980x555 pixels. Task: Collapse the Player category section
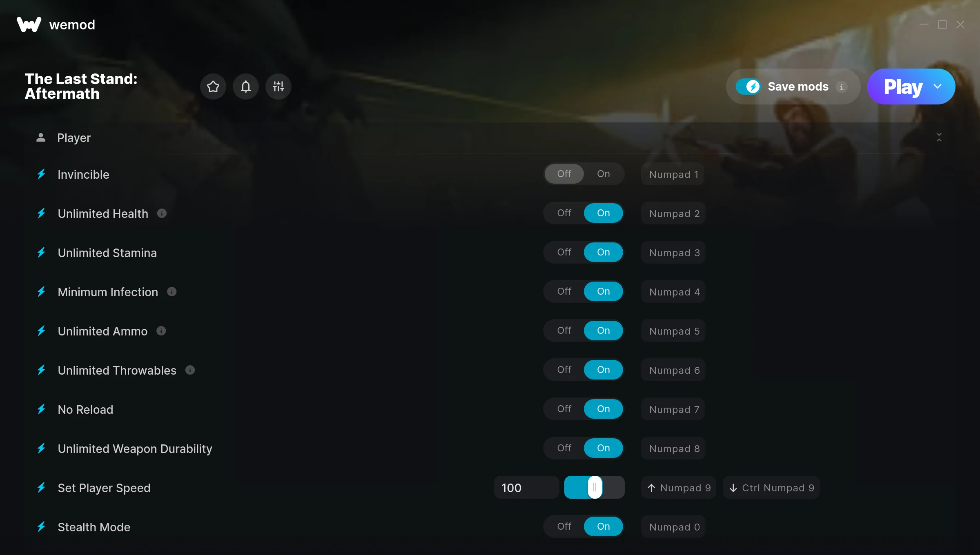pyautogui.click(x=939, y=138)
